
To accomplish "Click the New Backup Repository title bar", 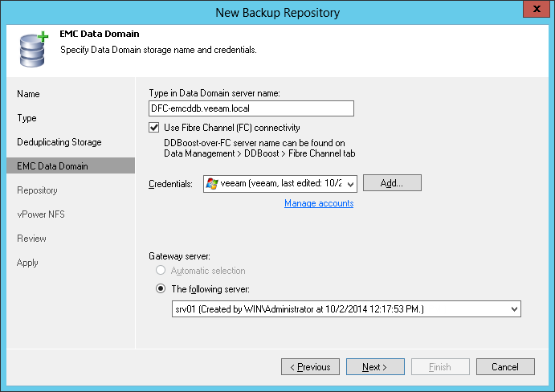I will [x=278, y=12].
